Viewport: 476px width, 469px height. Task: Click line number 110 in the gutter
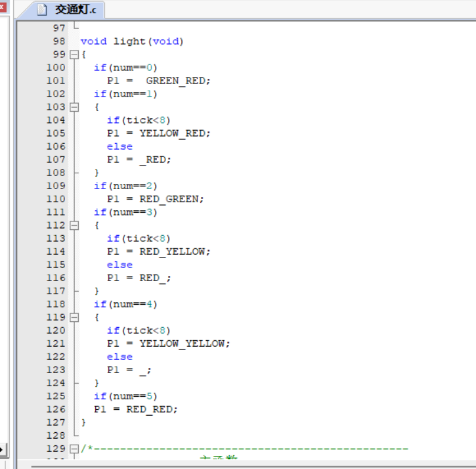click(56, 199)
